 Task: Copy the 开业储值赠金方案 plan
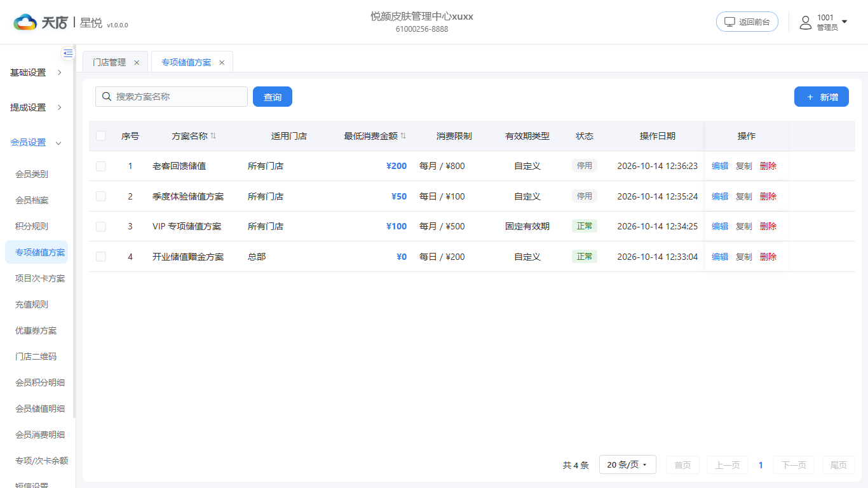(744, 257)
